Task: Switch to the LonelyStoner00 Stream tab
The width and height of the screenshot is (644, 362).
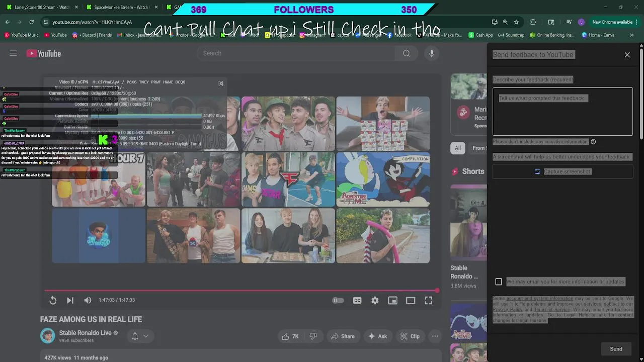Action: tap(42, 7)
